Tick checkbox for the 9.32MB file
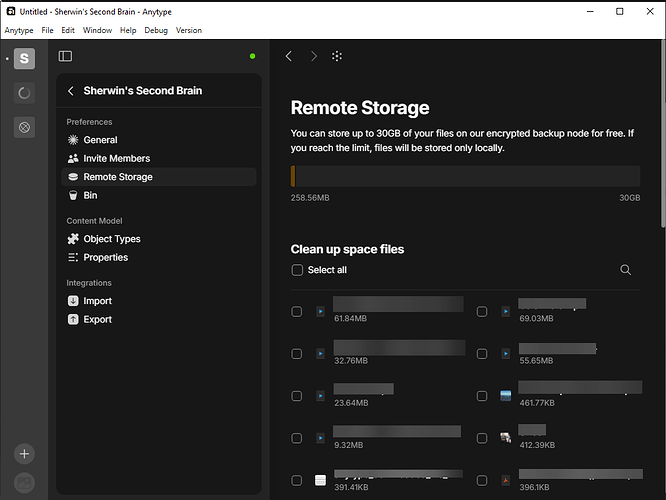 point(296,438)
